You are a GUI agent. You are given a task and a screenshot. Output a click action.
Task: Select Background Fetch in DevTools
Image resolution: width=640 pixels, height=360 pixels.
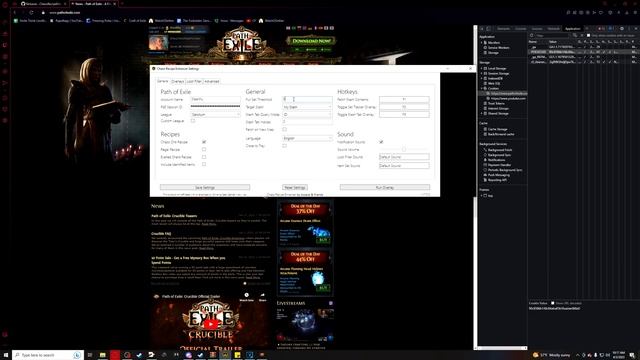pyautogui.click(x=500, y=150)
